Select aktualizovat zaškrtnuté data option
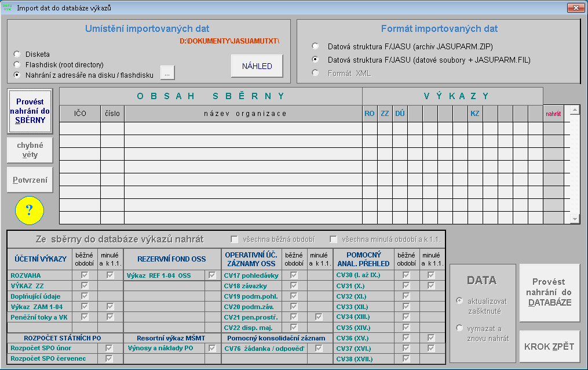This screenshot has height=370, width=588. click(x=459, y=300)
